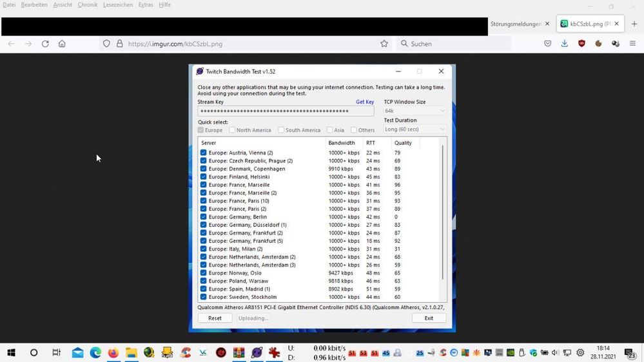Open CCleaner from taskbar

[186, 352]
